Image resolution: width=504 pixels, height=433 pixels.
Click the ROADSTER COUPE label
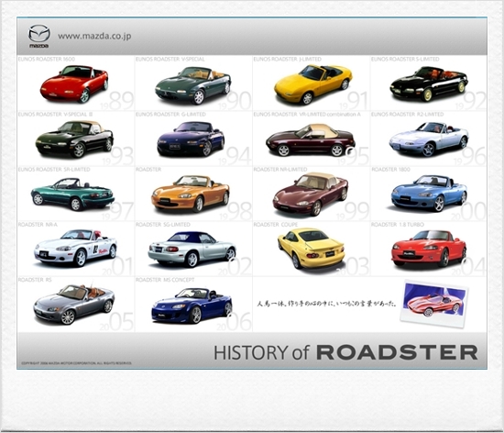(276, 224)
